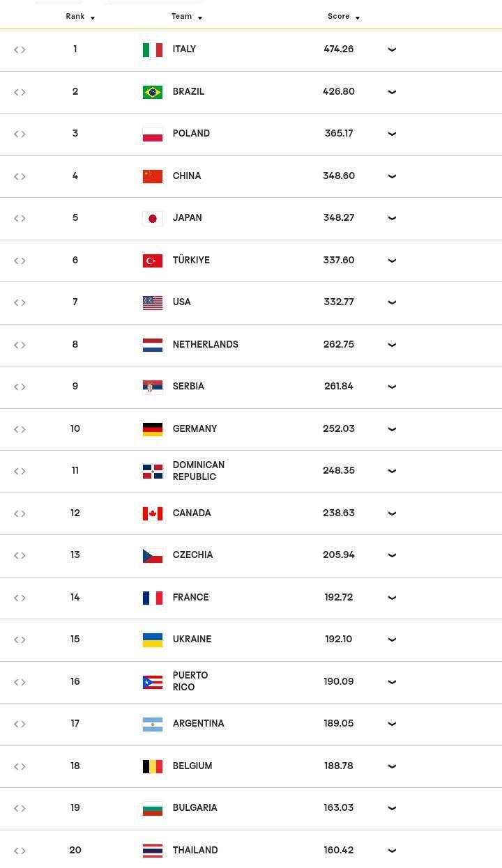Click the rank number 13 for Czechia
The height and width of the screenshot is (868, 502).
pyautogui.click(x=75, y=555)
